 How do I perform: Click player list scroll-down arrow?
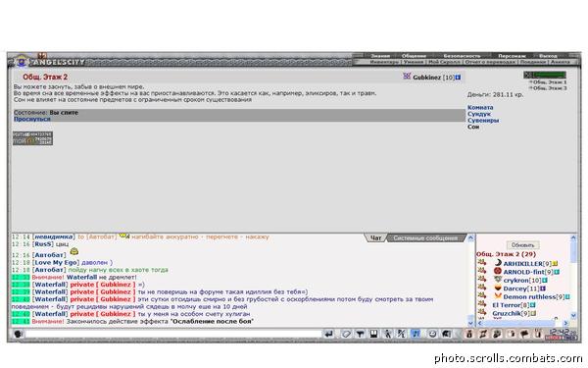click(573, 315)
